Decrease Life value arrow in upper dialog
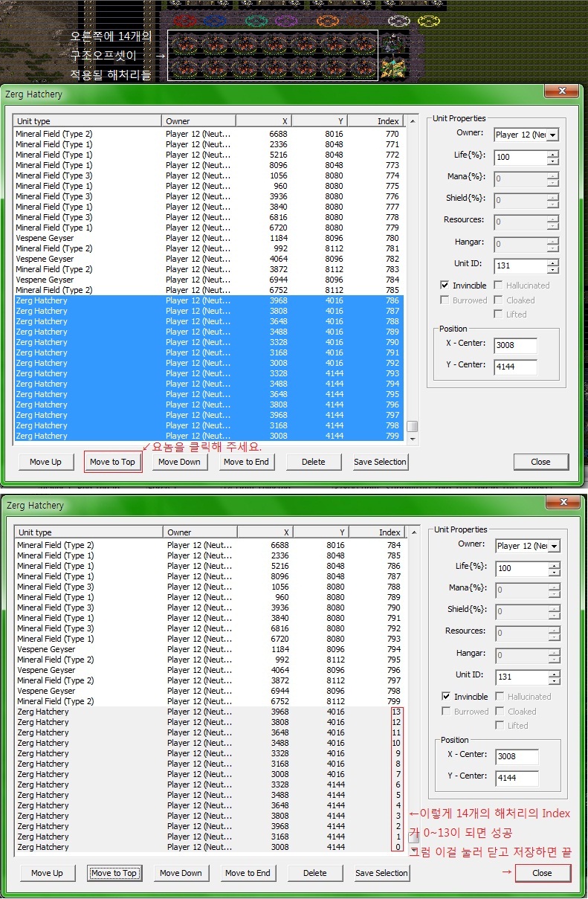Image resolution: width=588 pixels, height=899 pixels. tap(552, 161)
